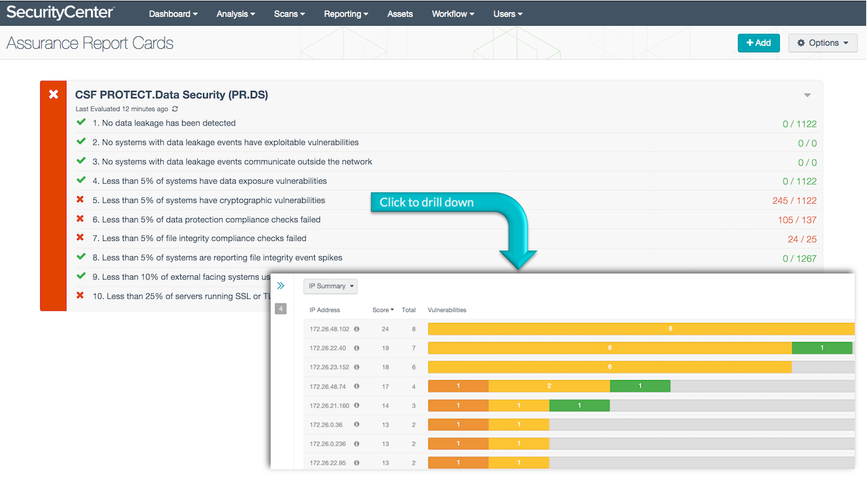Open the Workflow menu
The width and height of the screenshot is (868, 494).
pos(453,14)
